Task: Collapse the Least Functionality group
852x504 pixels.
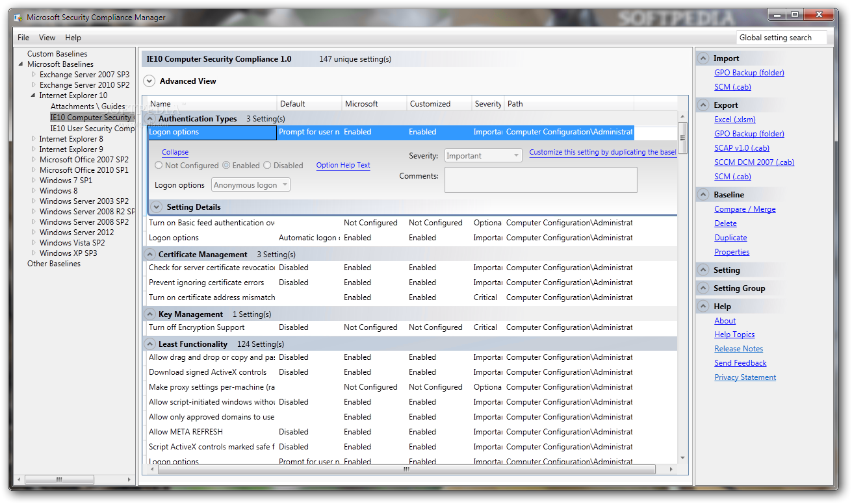Action: tap(150, 344)
